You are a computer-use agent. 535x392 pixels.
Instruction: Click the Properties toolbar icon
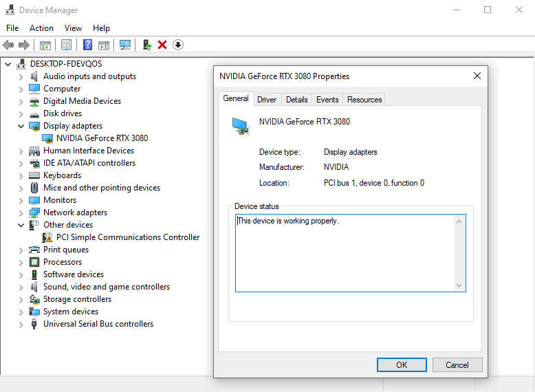(66, 45)
